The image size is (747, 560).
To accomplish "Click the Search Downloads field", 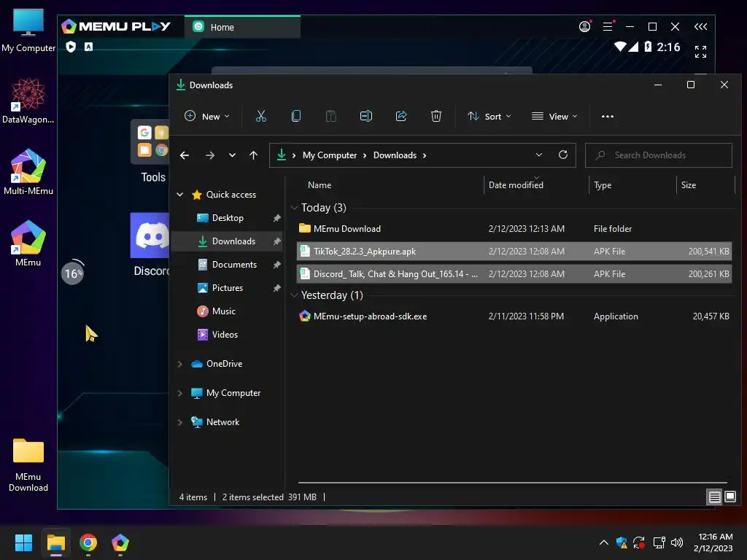I will coord(659,155).
